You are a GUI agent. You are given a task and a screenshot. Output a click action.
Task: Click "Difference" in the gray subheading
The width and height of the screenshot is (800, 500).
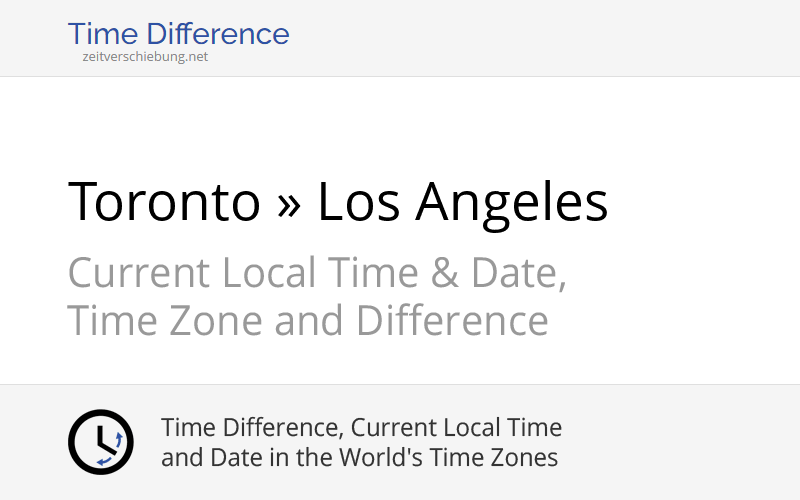click(x=452, y=321)
